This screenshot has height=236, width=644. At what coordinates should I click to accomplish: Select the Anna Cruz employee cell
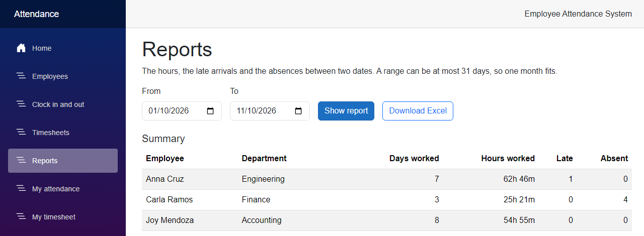[x=190, y=179]
